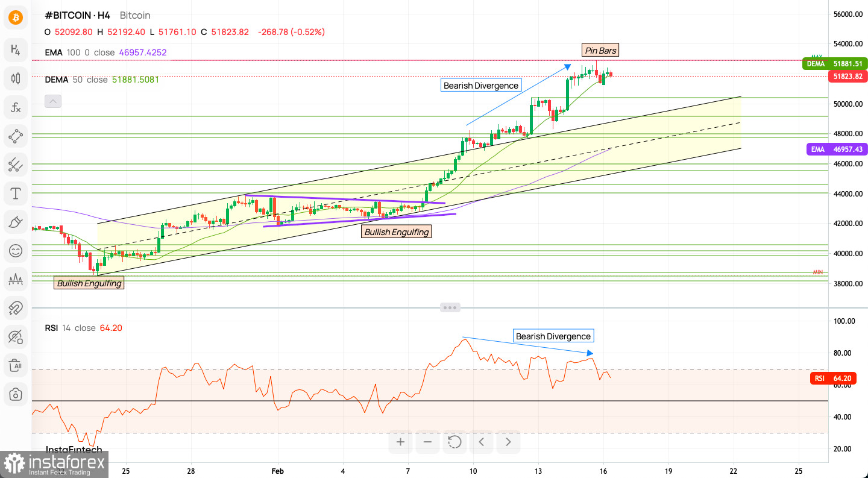
Task: Open the fx indicators menu
Action: (16, 107)
